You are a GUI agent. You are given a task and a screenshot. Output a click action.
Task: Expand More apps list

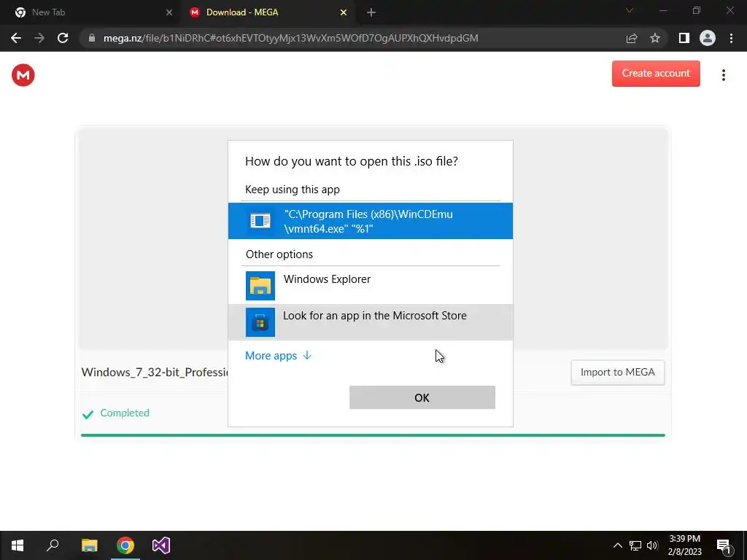point(278,356)
